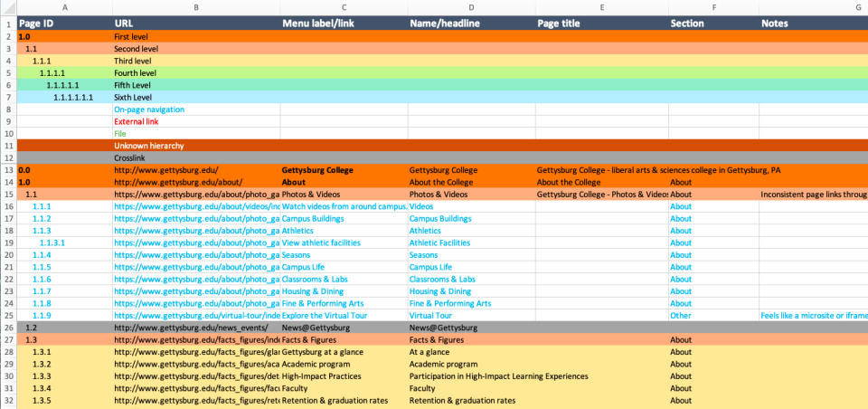Click page ID cell '1.3.4'
This screenshot has width=868, height=409.
pos(65,388)
